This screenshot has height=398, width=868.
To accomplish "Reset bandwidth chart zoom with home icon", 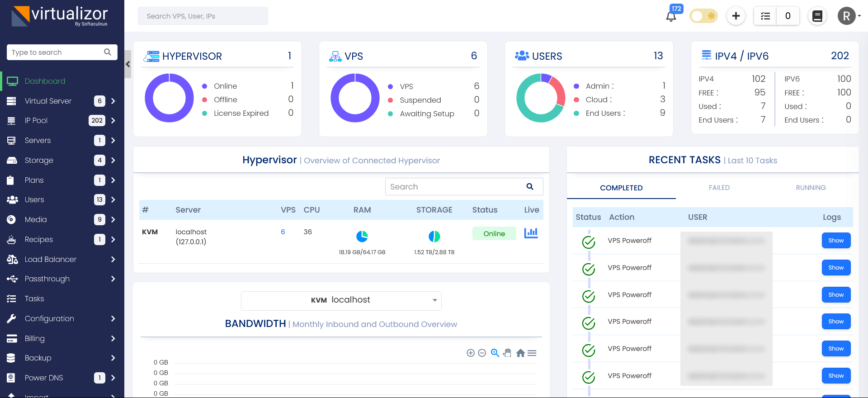I will 520,353.
